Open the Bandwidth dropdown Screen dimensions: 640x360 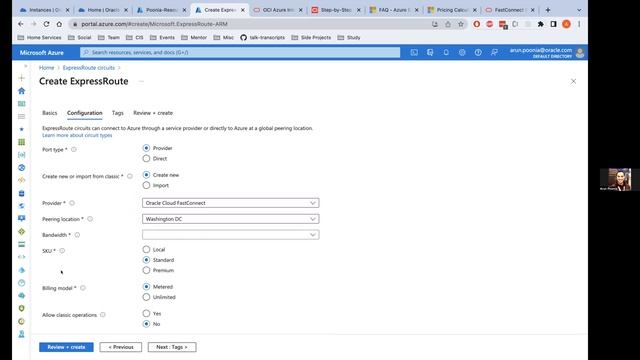pyautogui.click(x=231, y=235)
